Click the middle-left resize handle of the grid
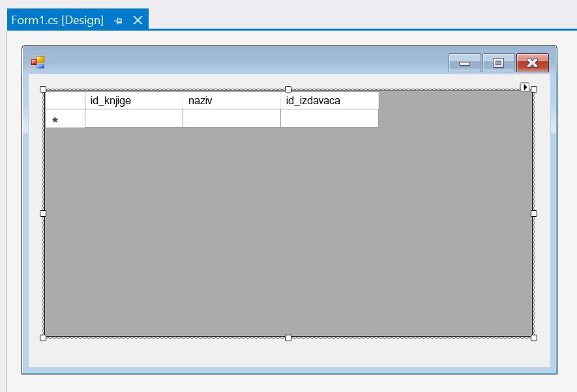Image resolution: width=577 pixels, height=392 pixels. (x=43, y=213)
